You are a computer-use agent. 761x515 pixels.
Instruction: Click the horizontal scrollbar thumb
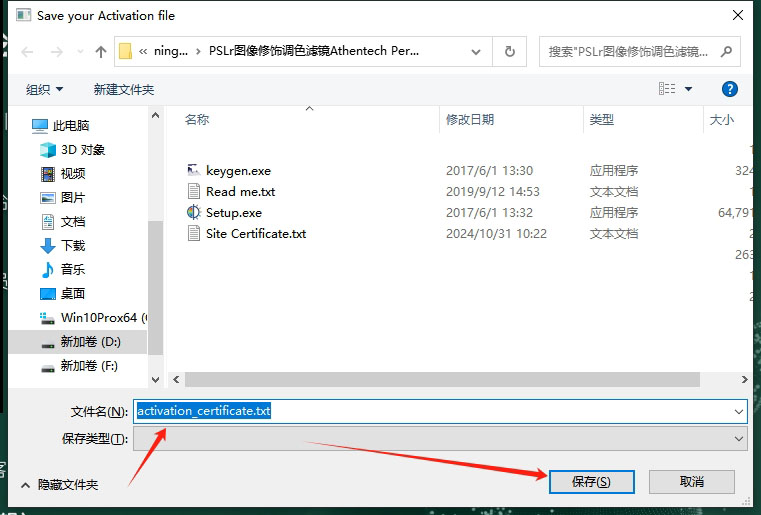click(x=442, y=380)
